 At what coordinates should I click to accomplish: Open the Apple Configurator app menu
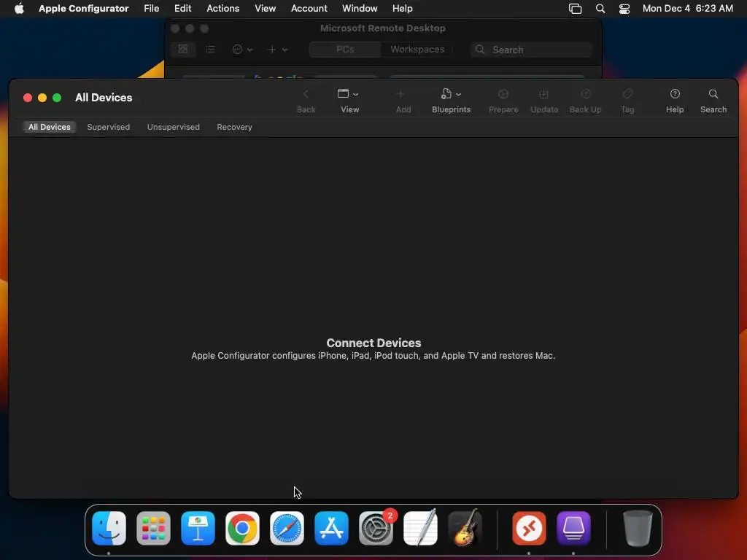tap(83, 9)
